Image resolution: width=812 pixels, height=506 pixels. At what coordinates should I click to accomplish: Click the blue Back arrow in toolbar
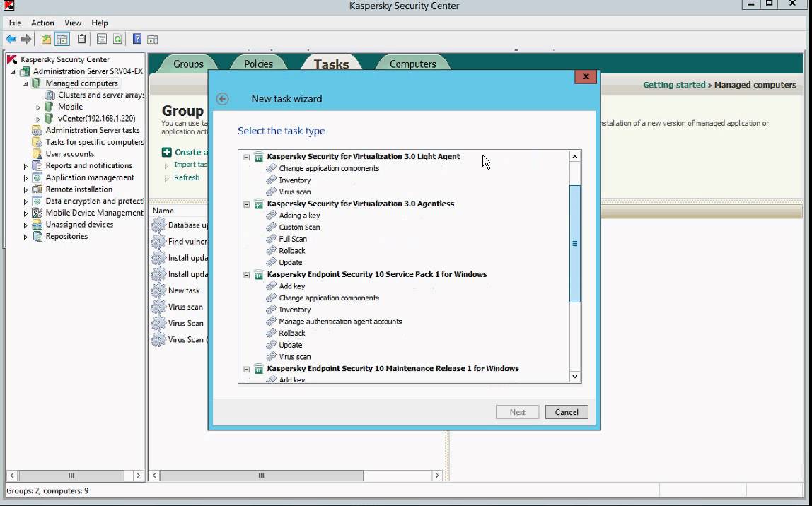[x=11, y=40]
